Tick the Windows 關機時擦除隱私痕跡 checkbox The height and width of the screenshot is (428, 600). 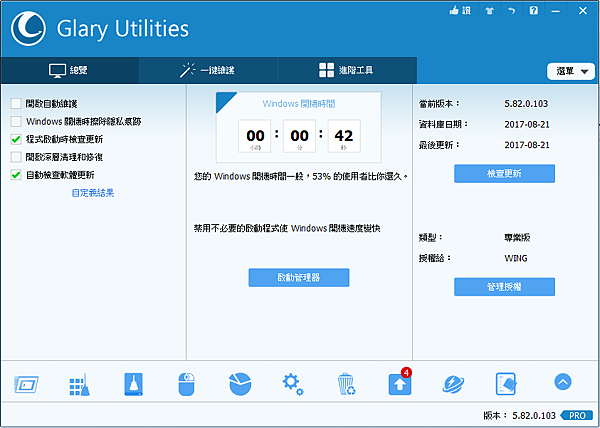[x=16, y=122]
